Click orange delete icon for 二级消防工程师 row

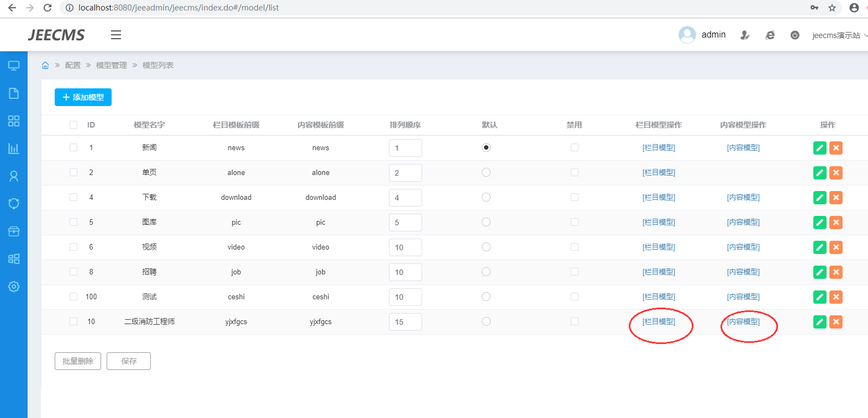click(x=836, y=322)
